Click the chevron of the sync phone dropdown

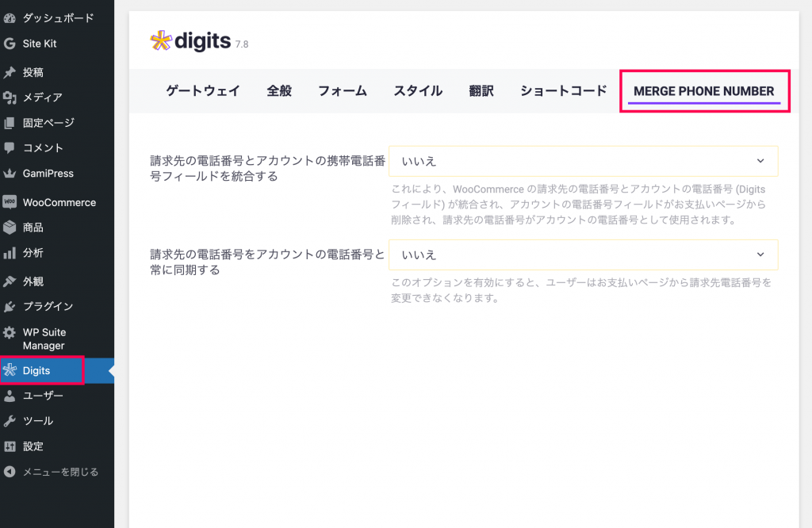click(760, 254)
